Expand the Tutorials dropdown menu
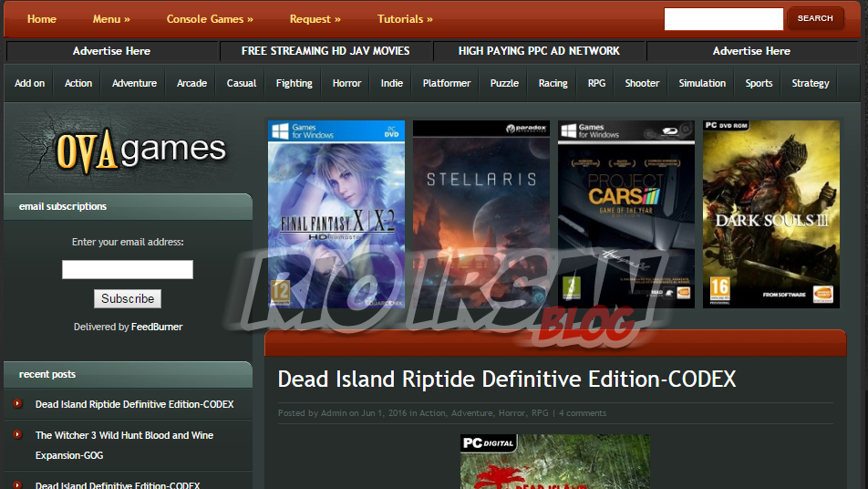Screen dimensions: 868x489 click(405, 19)
